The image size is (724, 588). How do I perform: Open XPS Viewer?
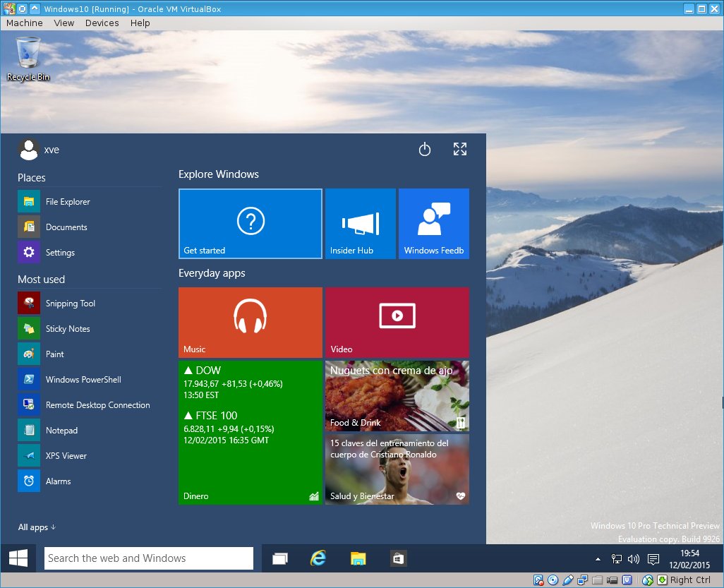pyautogui.click(x=90, y=456)
